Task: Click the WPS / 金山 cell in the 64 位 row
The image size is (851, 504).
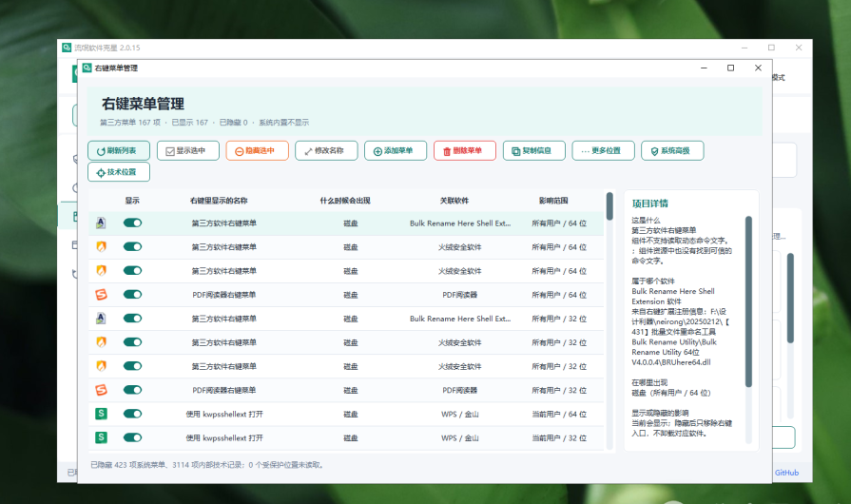Action: point(459,414)
